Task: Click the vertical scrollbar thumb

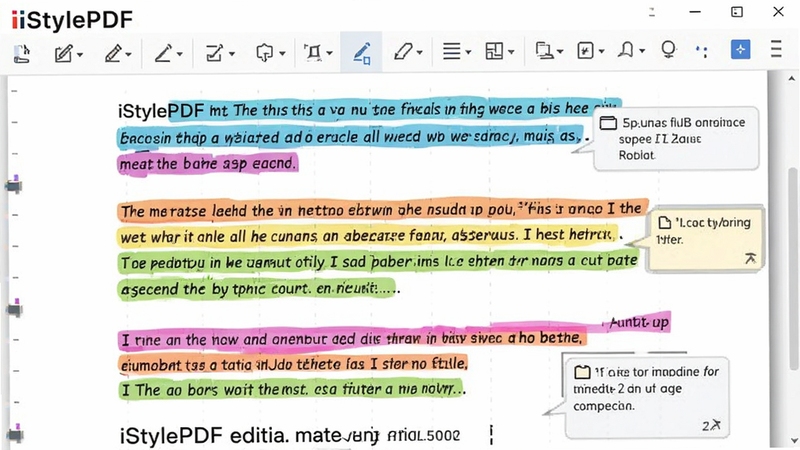Action: pyautogui.click(x=792, y=268)
